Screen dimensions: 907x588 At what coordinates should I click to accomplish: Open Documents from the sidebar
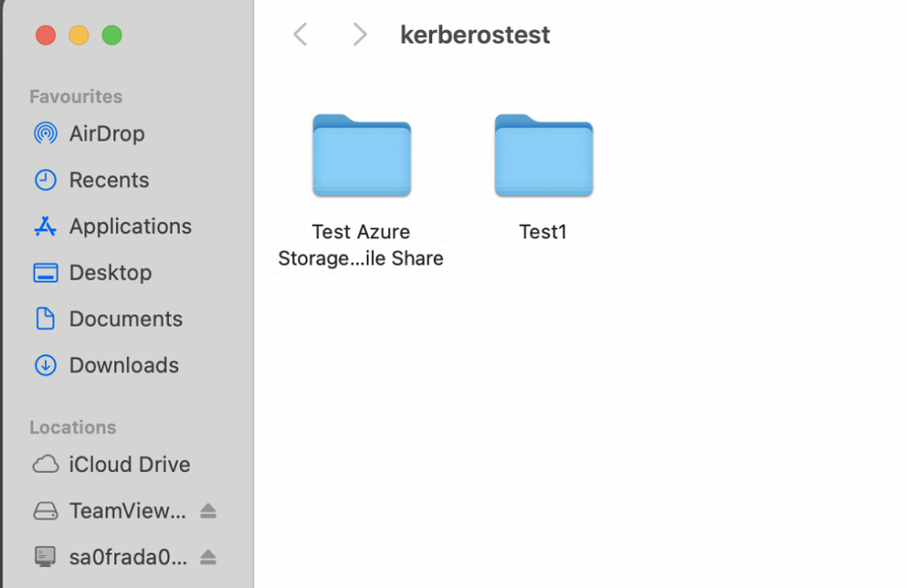(125, 319)
